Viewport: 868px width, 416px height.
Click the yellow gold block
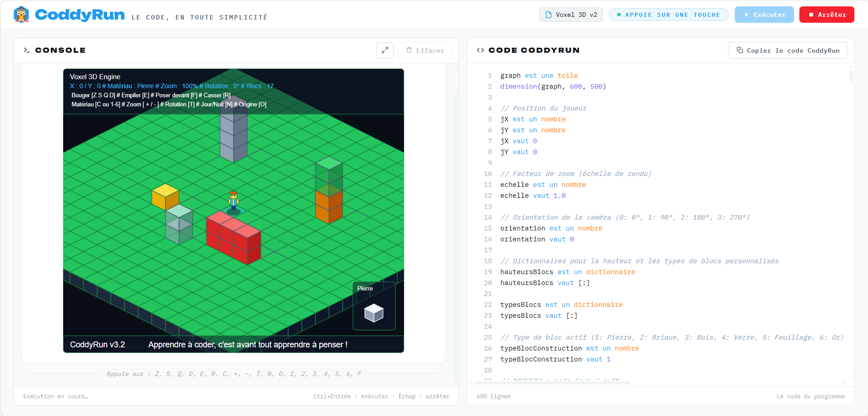click(x=165, y=196)
